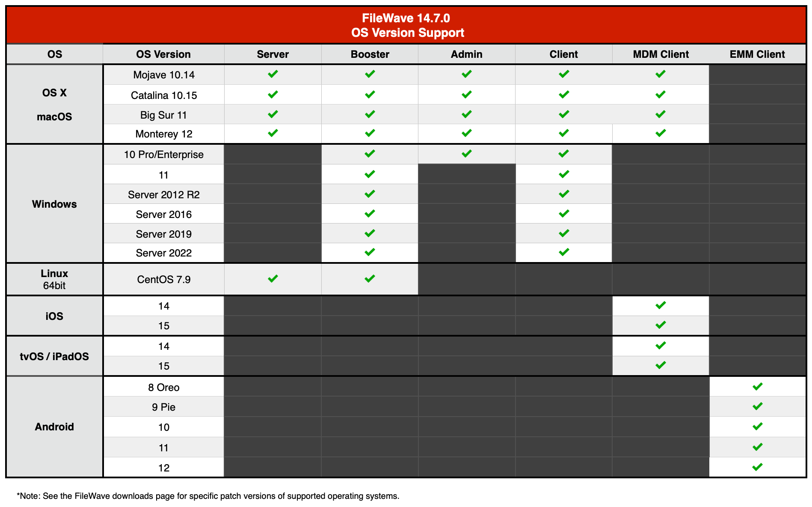Click the Client checkmark for Mojave 10.14
Image resolution: width=812 pixels, height=507 pixels.
(x=564, y=74)
